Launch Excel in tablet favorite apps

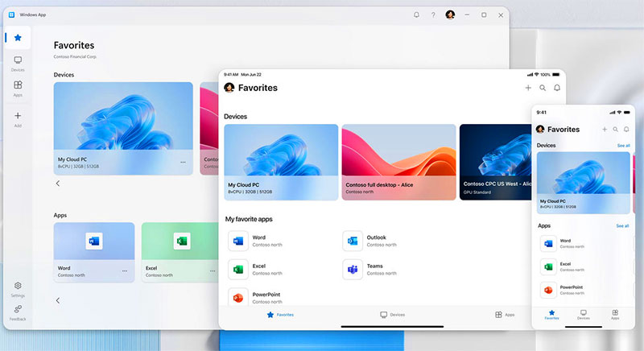click(x=255, y=270)
